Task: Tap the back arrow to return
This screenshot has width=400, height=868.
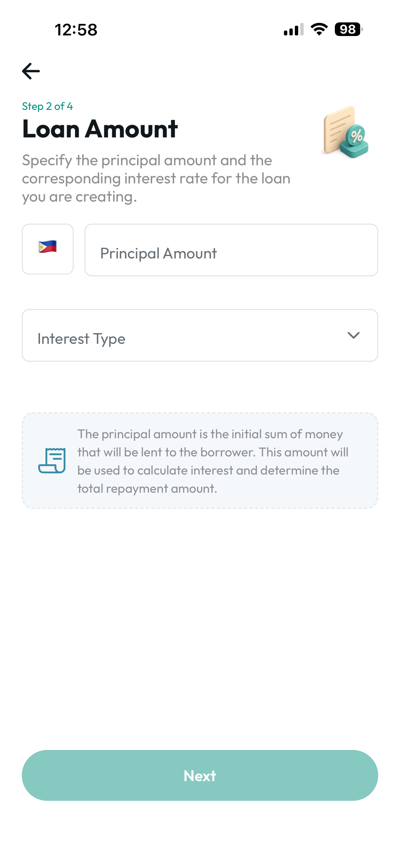Action: pos(31,71)
